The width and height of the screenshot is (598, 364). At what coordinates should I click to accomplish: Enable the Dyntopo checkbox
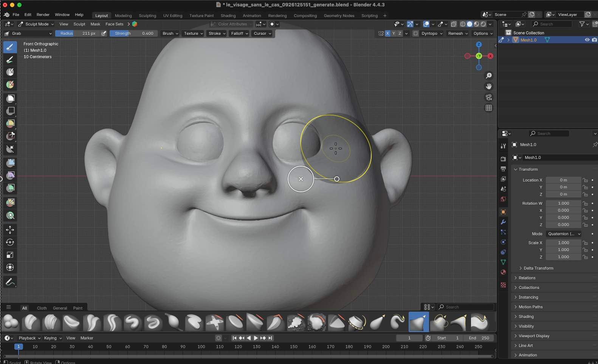[416, 33]
